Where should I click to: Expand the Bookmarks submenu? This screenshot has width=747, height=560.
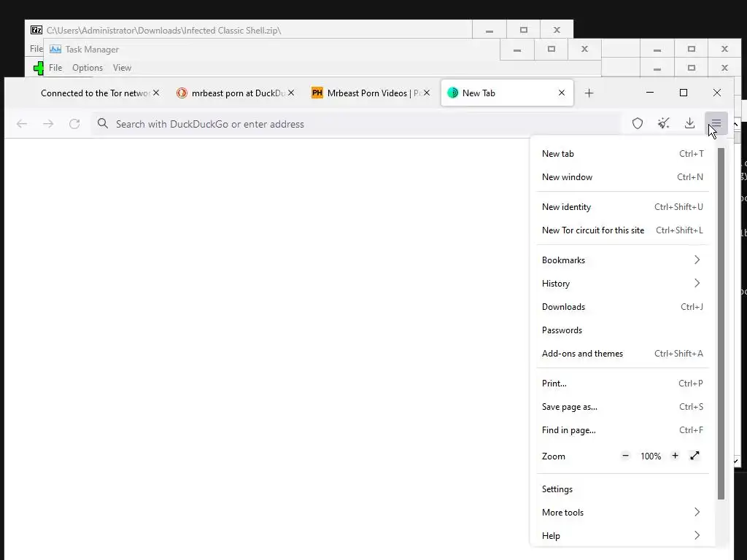click(x=623, y=260)
